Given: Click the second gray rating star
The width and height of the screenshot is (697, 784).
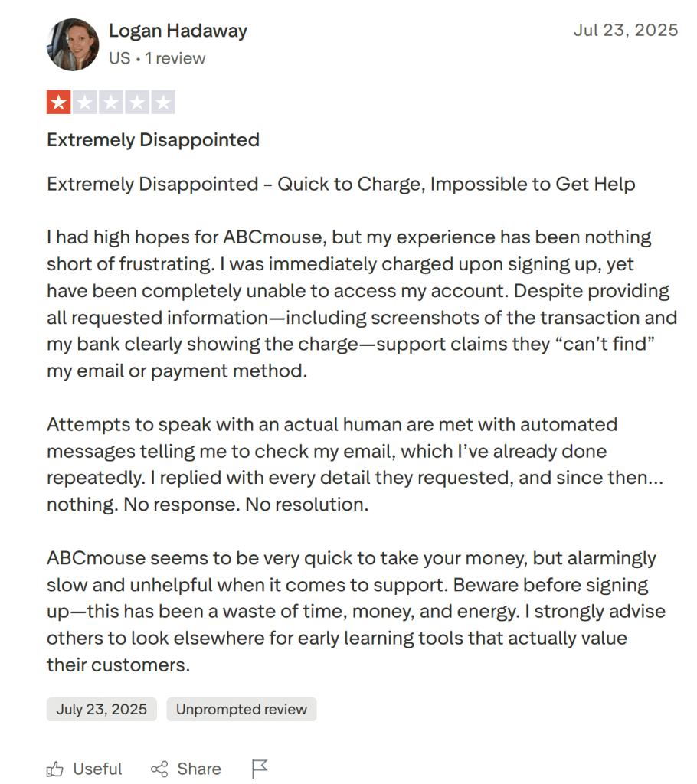Looking at the screenshot, I should pos(85,102).
